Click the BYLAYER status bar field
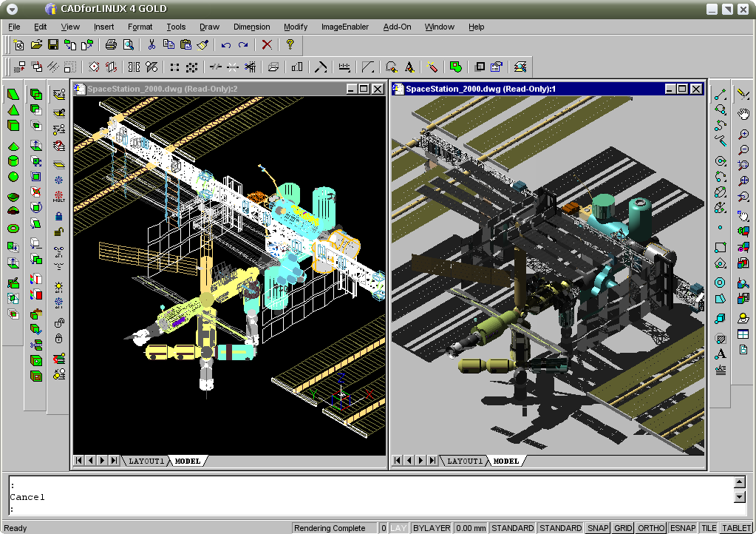 click(x=432, y=528)
